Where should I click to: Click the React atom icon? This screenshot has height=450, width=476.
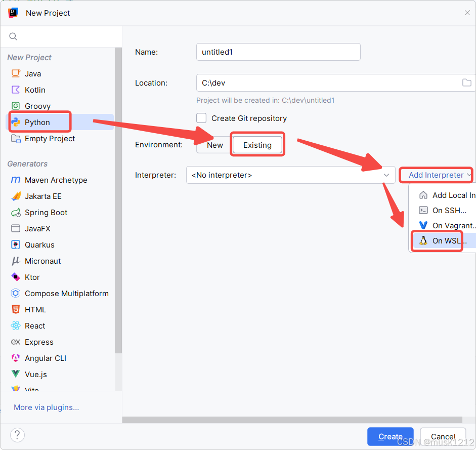[16, 325]
